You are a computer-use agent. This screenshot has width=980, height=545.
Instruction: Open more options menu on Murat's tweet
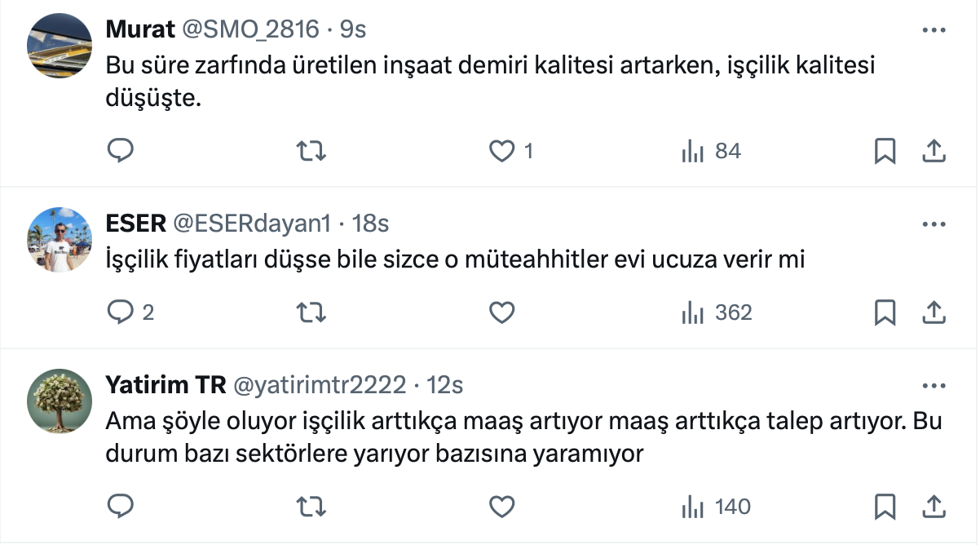933,30
